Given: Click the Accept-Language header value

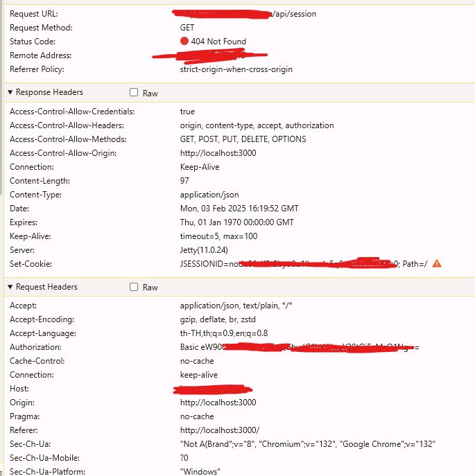Looking at the screenshot, I should click(223, 333).
